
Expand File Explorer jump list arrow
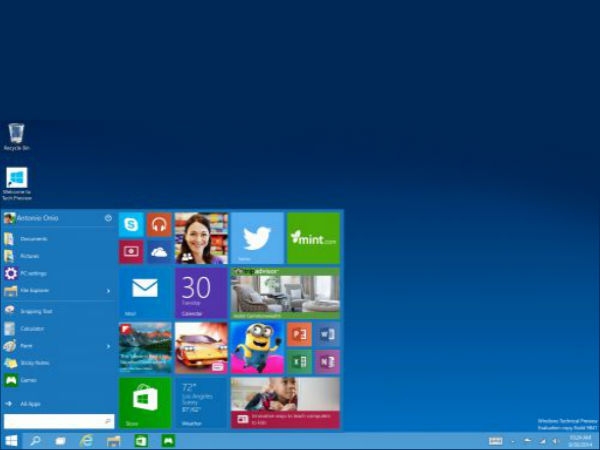(108, 291)
